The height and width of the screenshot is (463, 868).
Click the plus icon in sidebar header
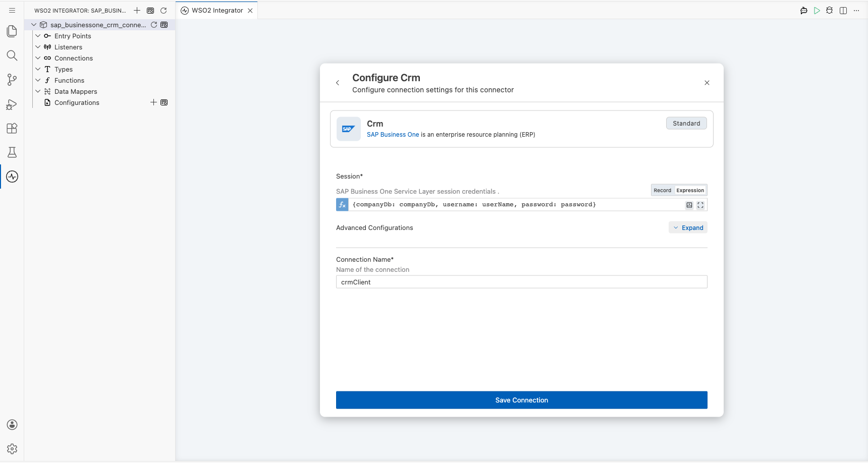coord(137,10)
